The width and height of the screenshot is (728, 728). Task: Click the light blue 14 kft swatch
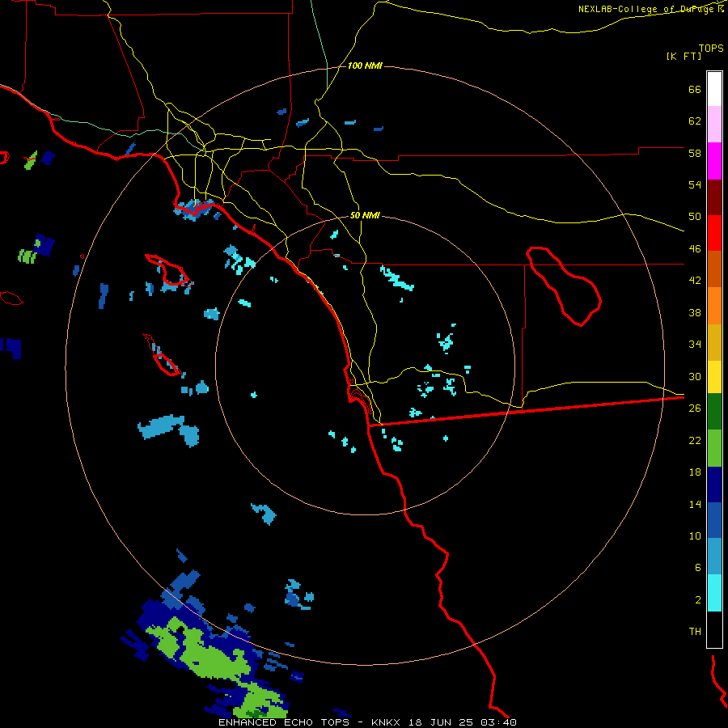tap(714, 557)
